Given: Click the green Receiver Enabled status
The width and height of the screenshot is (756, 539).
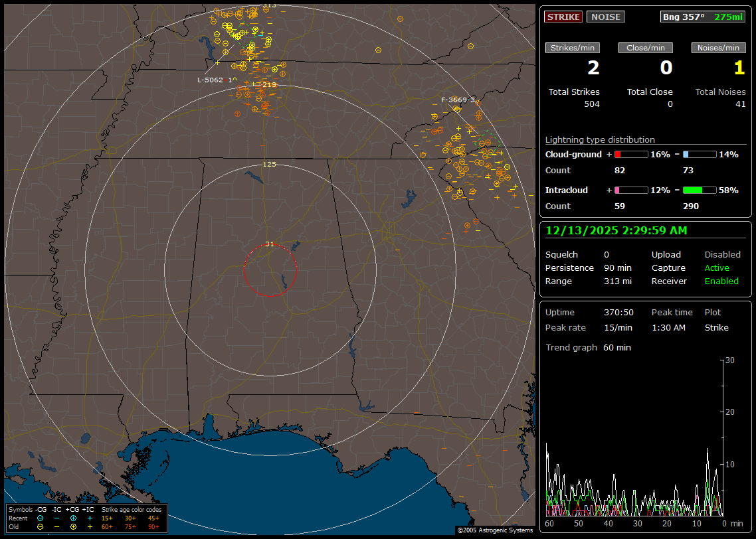Looking at the screenshot, I should tap(721, 281).
